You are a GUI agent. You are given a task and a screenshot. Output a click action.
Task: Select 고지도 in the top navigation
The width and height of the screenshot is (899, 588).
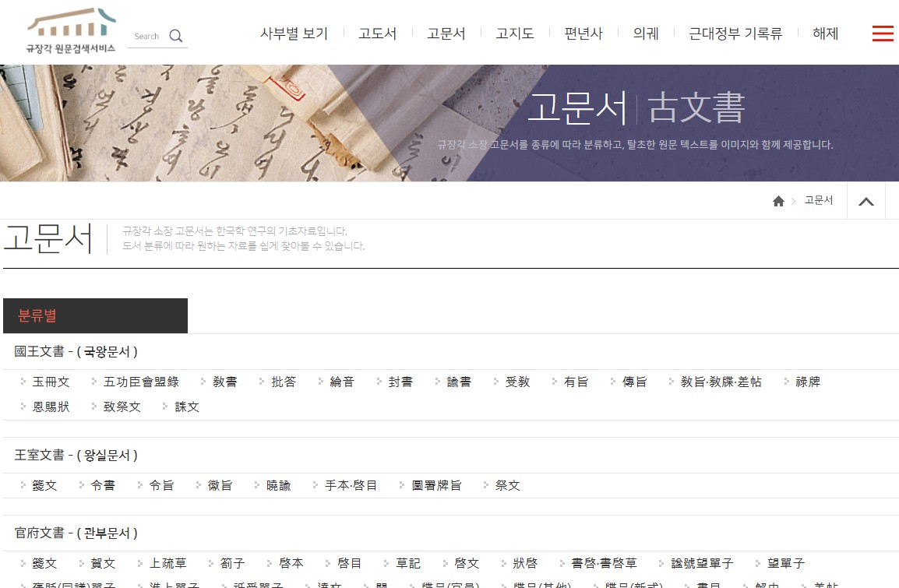[514, 33]
